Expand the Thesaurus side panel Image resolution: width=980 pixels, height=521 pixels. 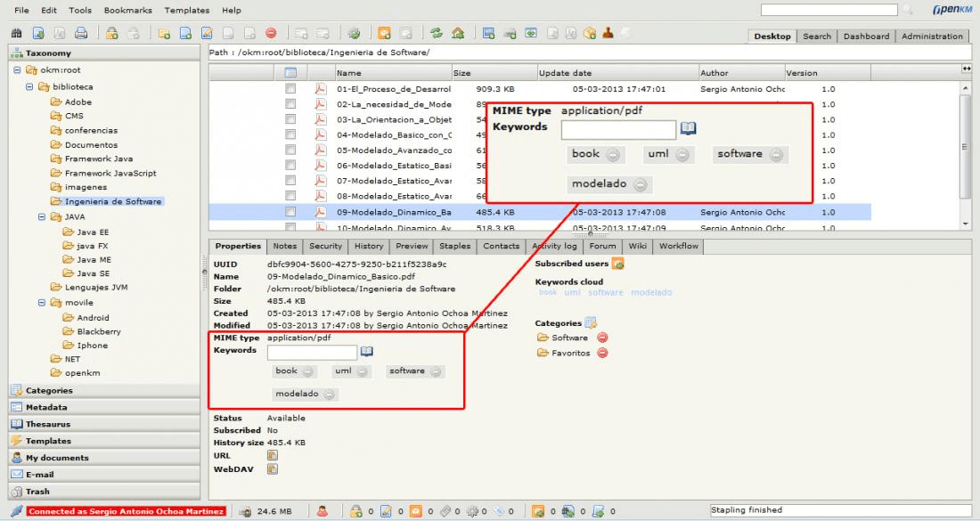[104, 424]
